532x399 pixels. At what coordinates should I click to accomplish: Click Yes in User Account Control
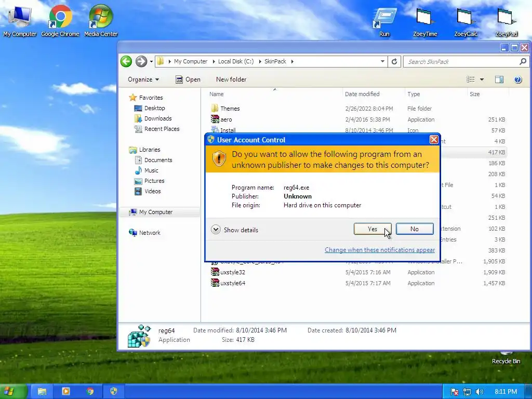click(x=372, y=229)
